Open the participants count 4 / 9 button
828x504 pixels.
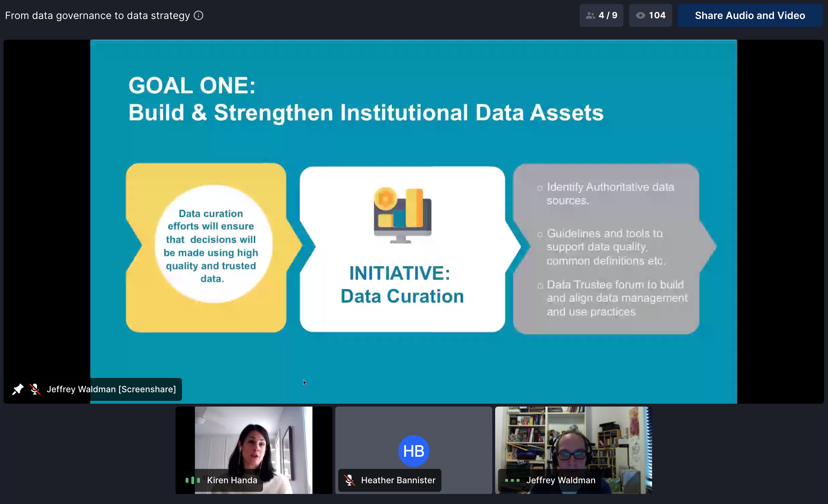click(x=601, y=15)
